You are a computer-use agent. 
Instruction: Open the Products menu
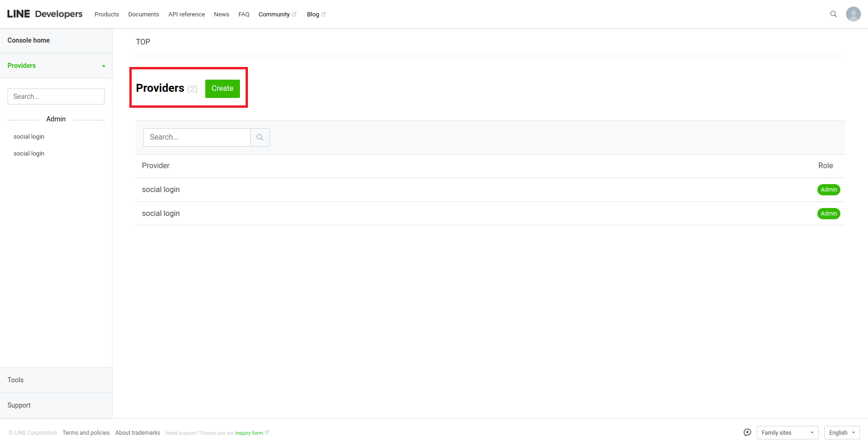107,15
